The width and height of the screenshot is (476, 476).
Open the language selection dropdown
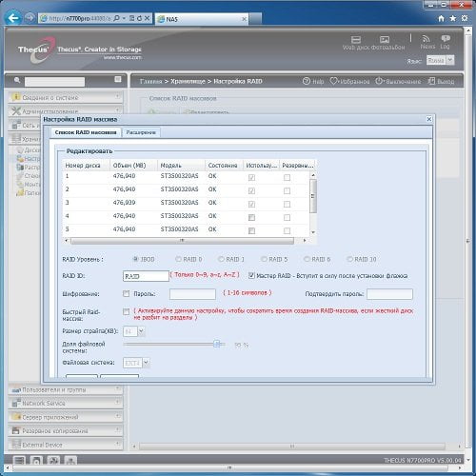[x=450, y=60]
